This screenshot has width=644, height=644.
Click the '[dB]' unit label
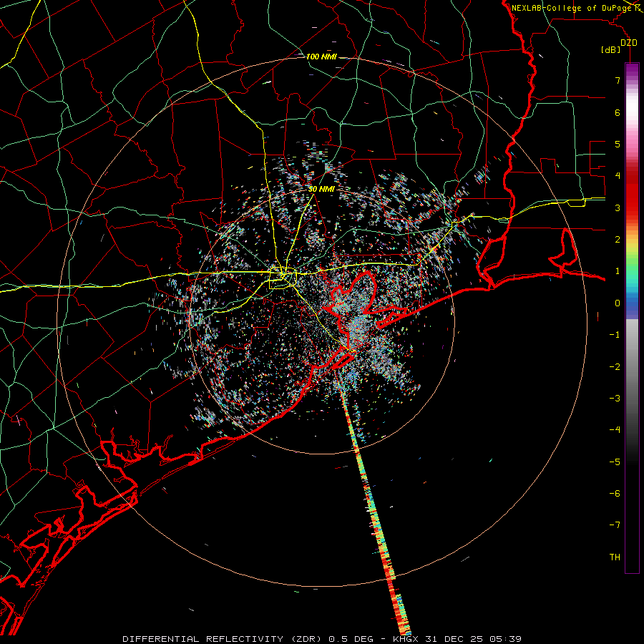click(611, 49)
